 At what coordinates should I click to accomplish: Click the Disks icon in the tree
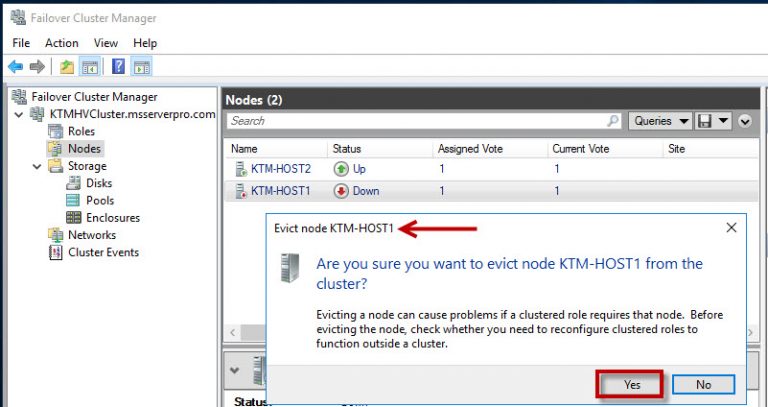[73, 183]
